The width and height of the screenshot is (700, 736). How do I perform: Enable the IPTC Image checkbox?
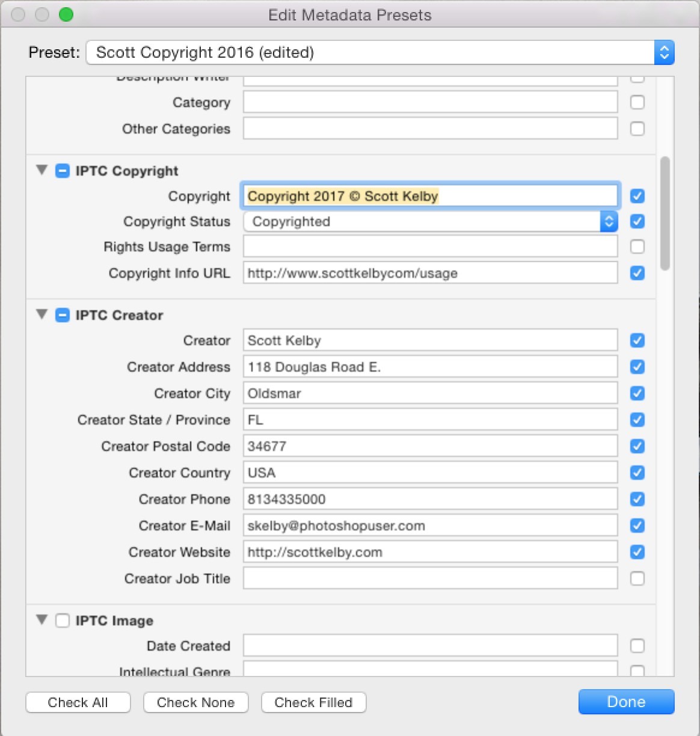click(x=63, y=621)
